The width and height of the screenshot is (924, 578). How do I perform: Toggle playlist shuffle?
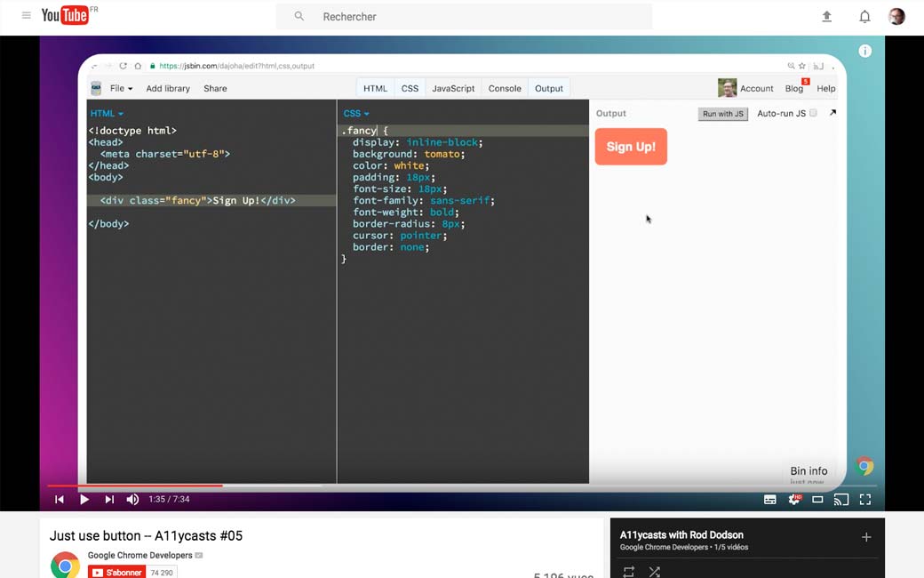655,572
